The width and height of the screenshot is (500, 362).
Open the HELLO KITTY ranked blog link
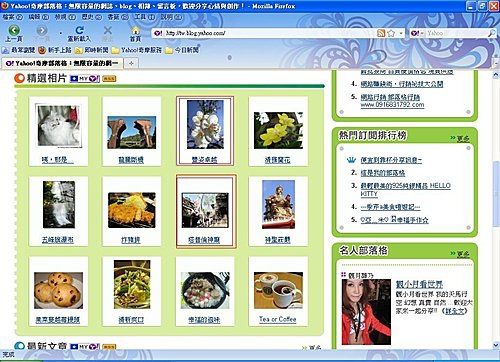pos(405,189)
